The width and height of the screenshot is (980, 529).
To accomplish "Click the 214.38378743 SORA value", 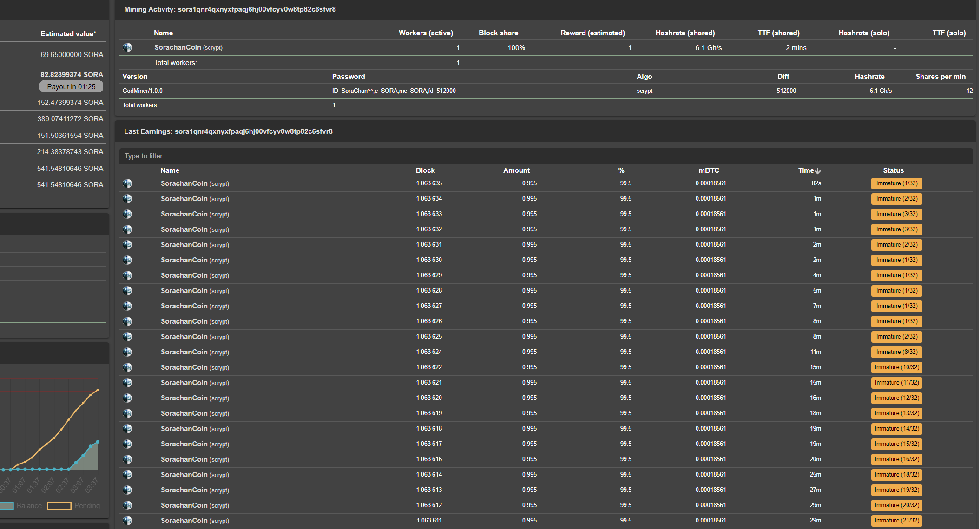I will point(70,152).
